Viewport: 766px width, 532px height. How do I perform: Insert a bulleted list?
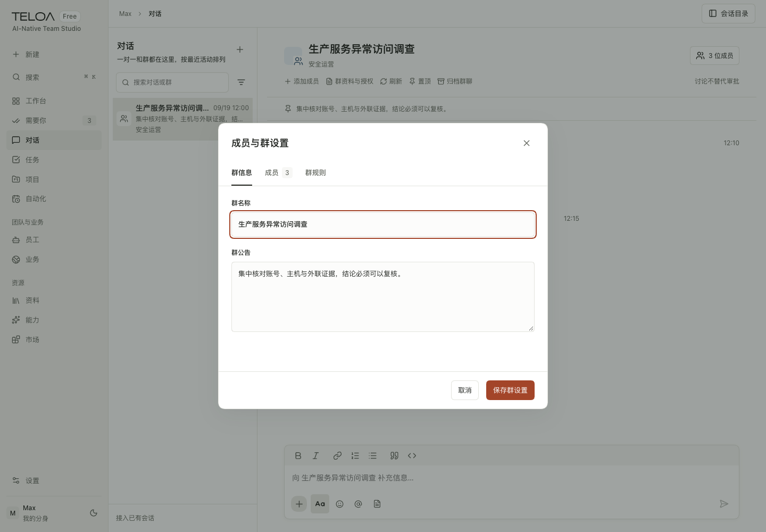[x=373, y=455]
